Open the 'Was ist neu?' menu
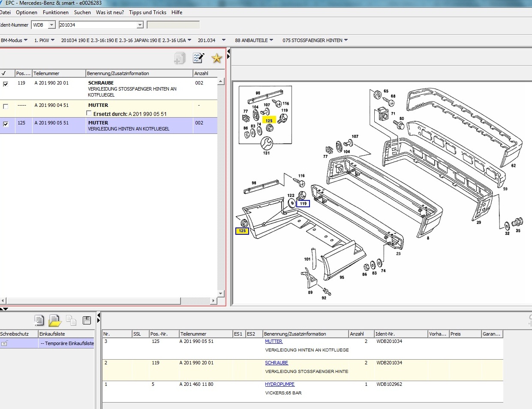 (x=110, y=12)
